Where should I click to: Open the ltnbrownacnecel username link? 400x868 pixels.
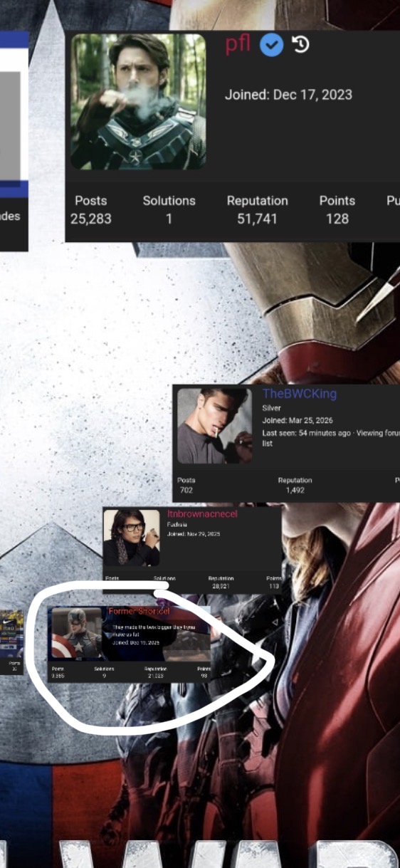[202, 514]
